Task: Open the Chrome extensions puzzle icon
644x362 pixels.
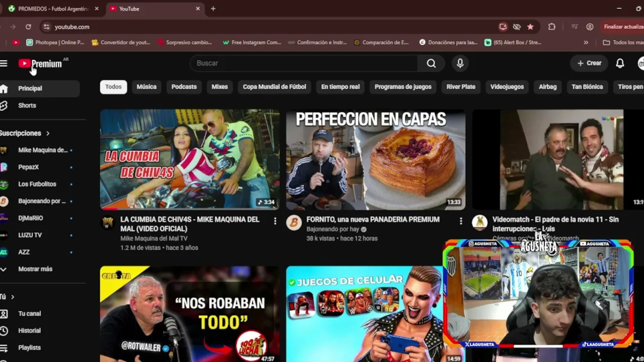Action: click(x=552, y=27)
